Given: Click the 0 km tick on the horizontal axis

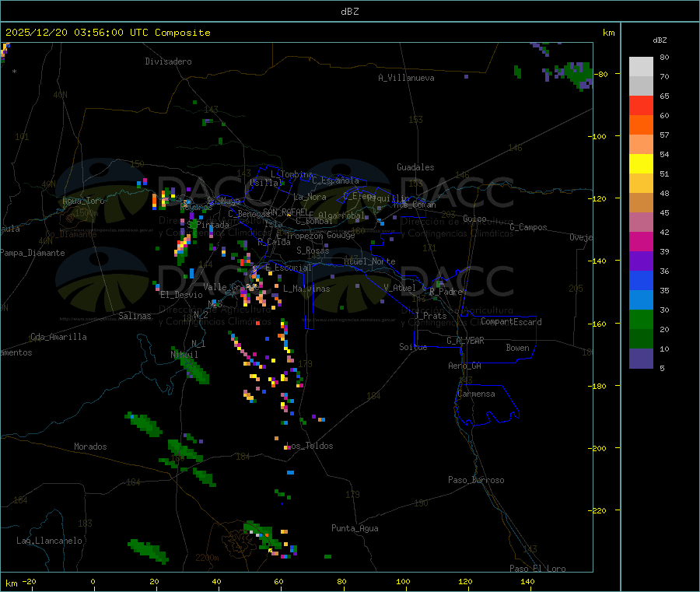Looking at the screenshot, I should click(x=93, y=582).
